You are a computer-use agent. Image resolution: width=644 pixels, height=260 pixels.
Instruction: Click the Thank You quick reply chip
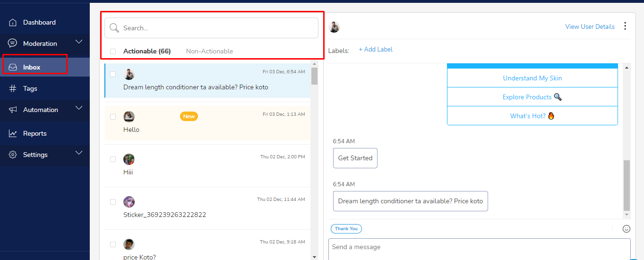click(x=346, y=229)
